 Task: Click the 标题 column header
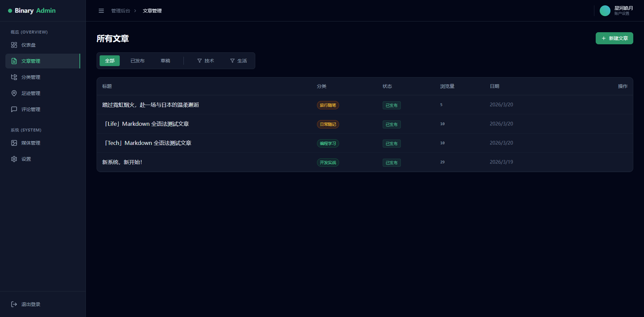tap(107, 86)
